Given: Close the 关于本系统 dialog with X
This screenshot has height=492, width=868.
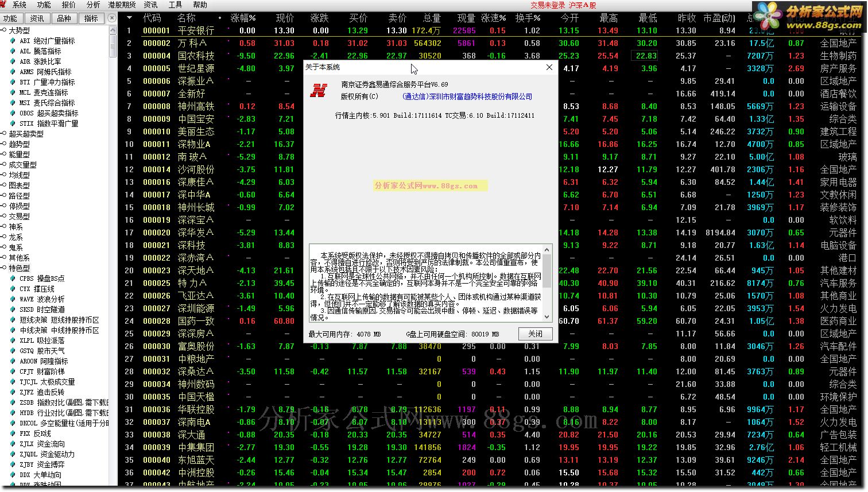Looking at the screenshot, I should (549, 67).
